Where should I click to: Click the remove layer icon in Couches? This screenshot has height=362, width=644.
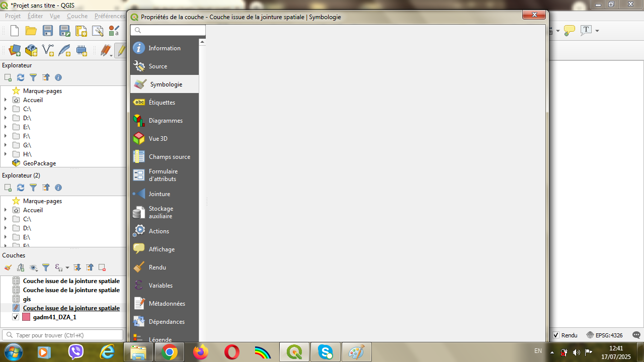click(102, 267)
